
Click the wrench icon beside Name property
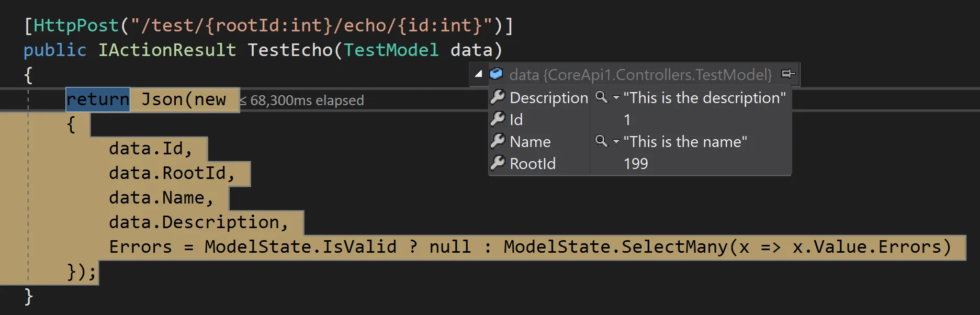tap(498, 141)
